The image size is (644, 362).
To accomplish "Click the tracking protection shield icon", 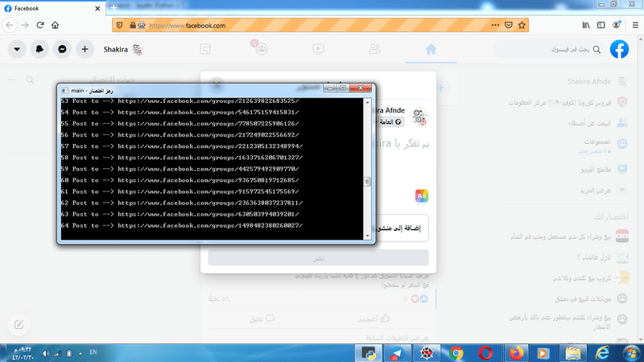I will (119, 25).
